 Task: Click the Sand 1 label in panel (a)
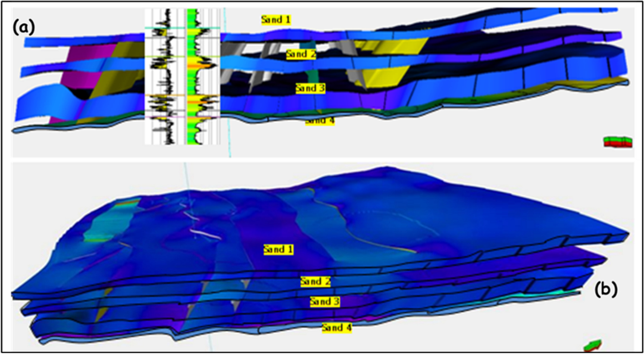click(x=276, y=19)
